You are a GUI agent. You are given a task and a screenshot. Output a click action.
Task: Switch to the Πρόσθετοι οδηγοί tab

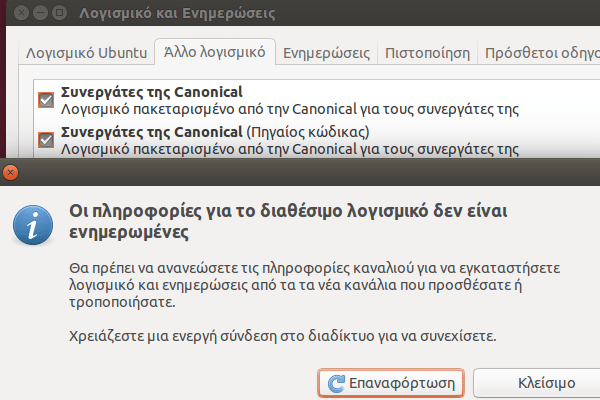pyautogui.click(x=541, y=53)
